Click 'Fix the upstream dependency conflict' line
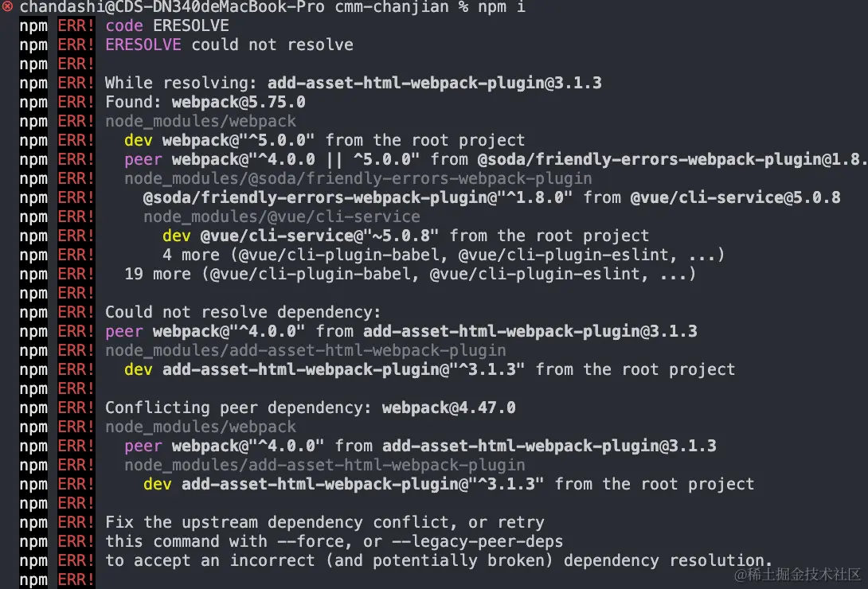868x589 pixels. point(324,523)
